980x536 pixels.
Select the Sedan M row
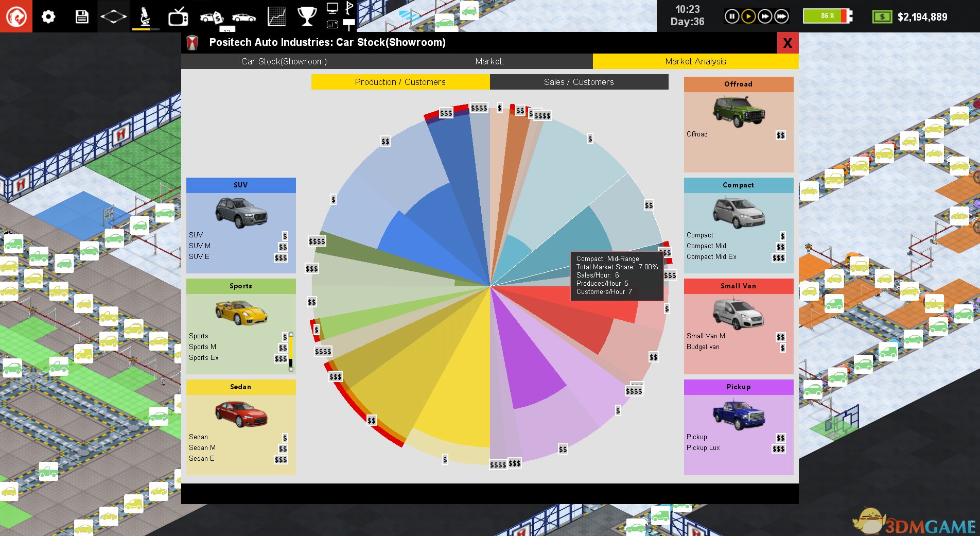(238, 448)
